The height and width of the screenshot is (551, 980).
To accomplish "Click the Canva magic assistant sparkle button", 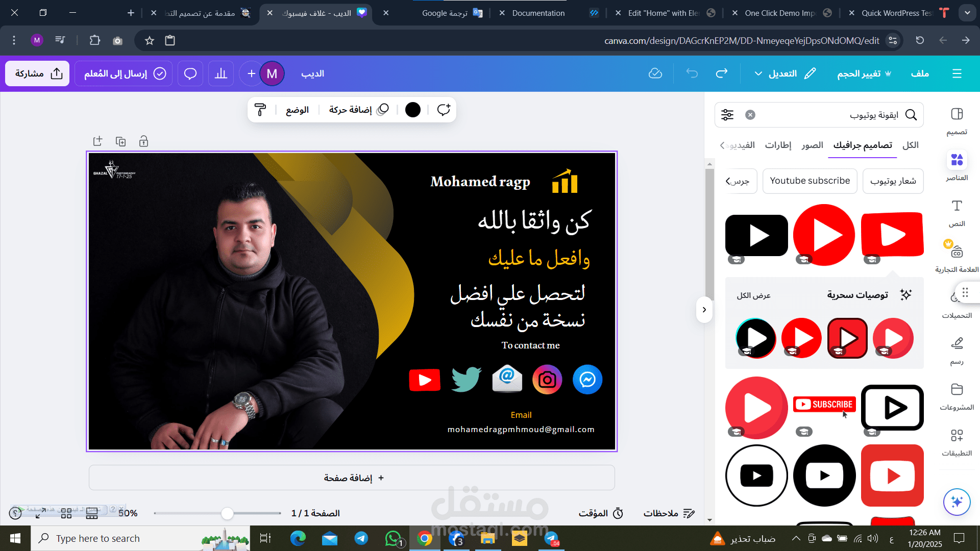I will [957, 502].
